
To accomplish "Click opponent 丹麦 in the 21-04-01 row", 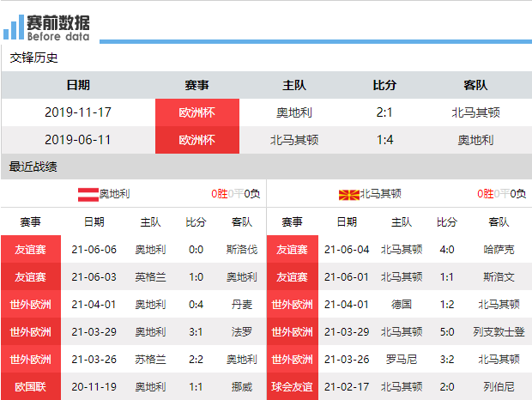I will (241, 304).
